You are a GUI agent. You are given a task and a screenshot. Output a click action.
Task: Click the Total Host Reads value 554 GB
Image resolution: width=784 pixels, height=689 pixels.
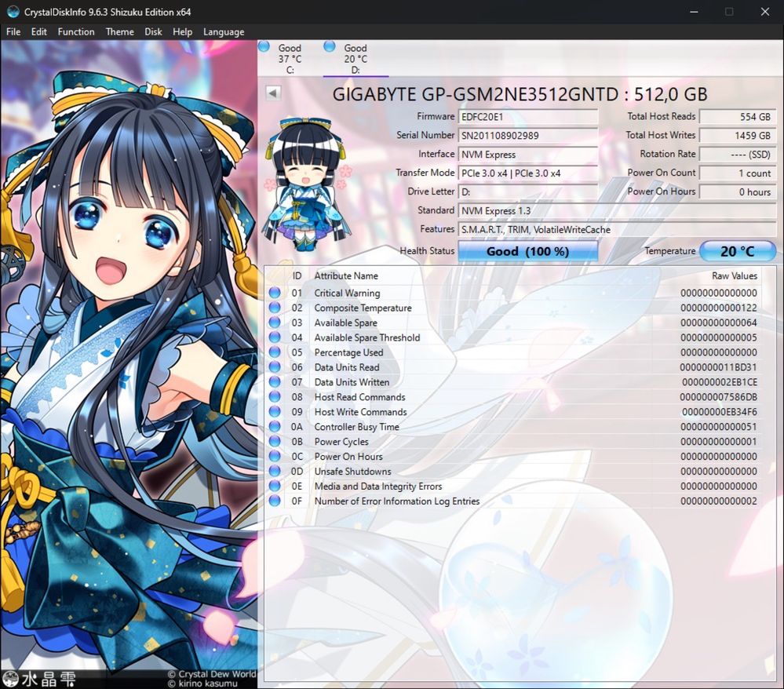(x=738, y=116)
